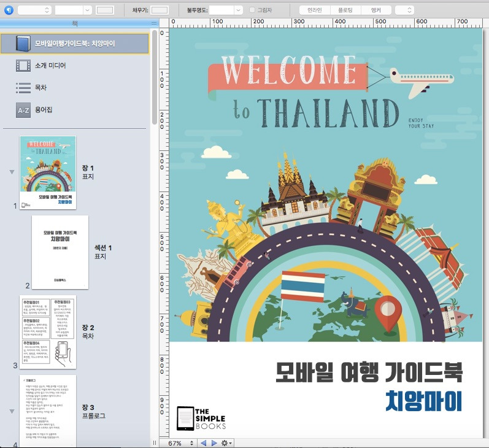
Task: Select the 'to THAILAND' title on the cover
Action: tap(316, 113)
